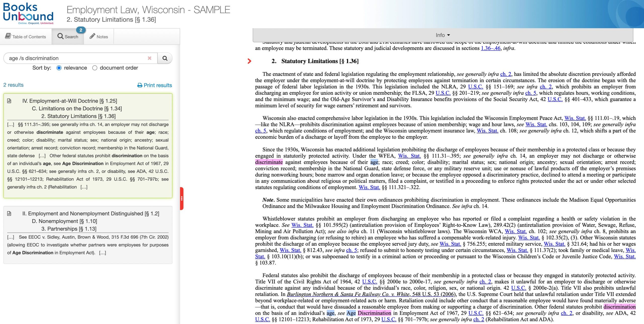Click the red chevron beside Statutory Limitations heading
Viewport: 644px width, 324px height.
249,61
